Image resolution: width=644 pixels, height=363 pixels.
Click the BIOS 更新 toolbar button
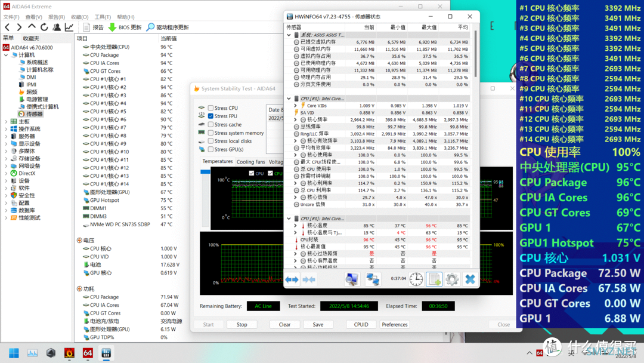tap(125, 27)
